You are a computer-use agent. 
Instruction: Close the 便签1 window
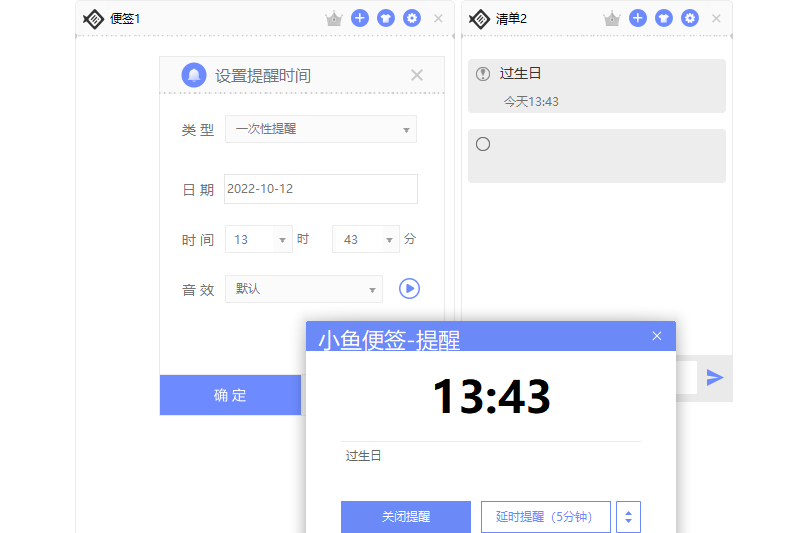pyautogui.click(x=438, y=18)
